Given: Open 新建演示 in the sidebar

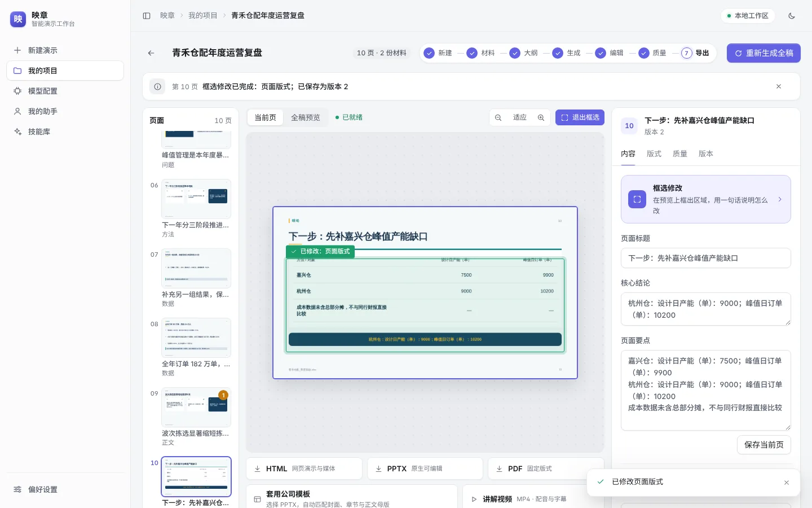Looking at the screenshot, I should tap(65, 50).
